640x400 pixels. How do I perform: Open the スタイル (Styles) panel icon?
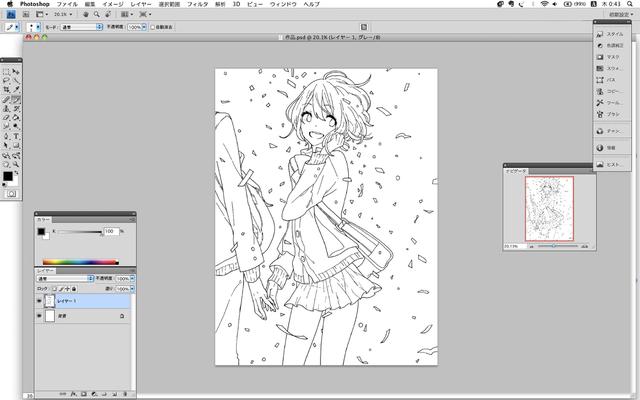(609, 34)
